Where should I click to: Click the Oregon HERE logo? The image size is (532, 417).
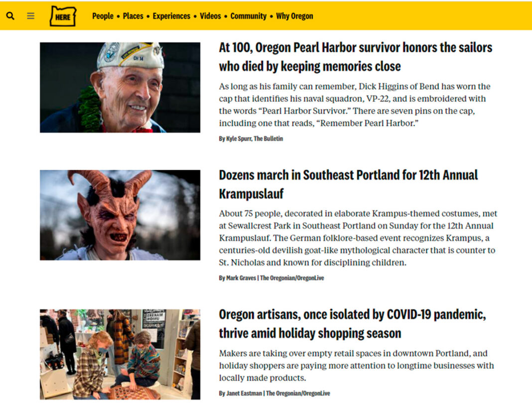(x=63, y=16)
